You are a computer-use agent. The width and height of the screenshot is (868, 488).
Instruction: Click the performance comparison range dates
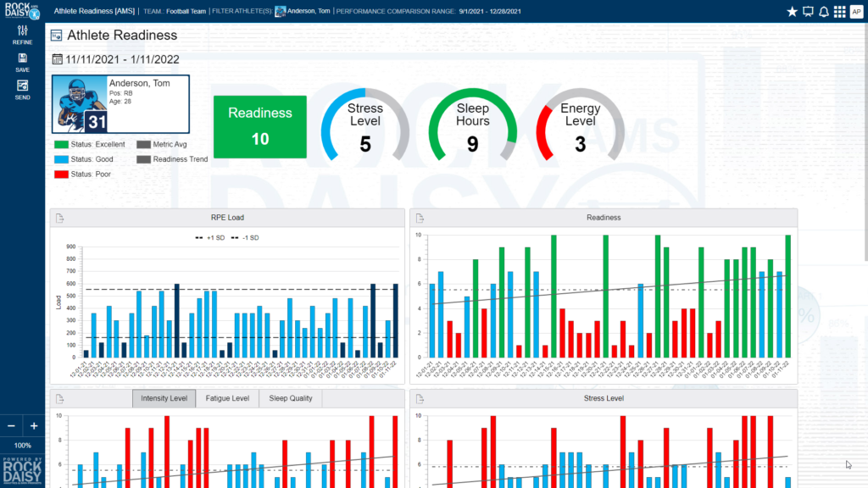[490, 12]
